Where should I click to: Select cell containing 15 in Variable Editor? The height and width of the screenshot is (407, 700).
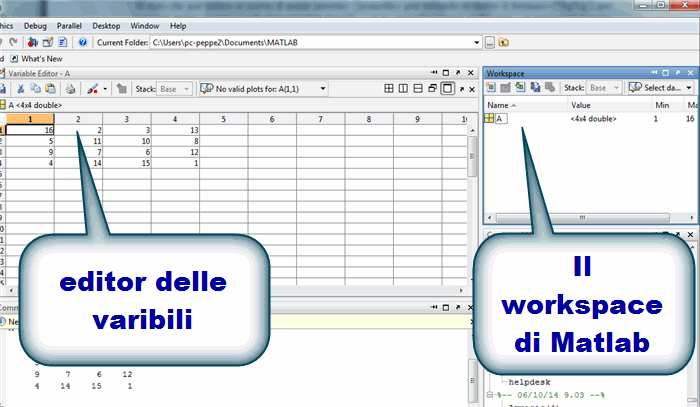pos(127,163)
